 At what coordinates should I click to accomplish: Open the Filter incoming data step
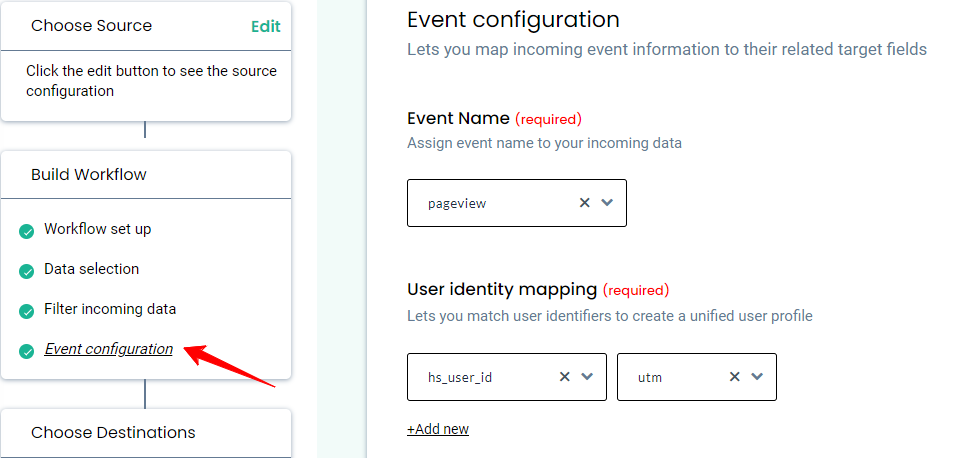tap(110, 309)
